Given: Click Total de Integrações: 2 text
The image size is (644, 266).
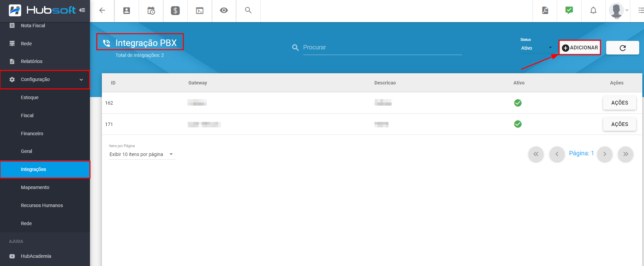Looking at the screenshot, I should click(x=140, y=55).
